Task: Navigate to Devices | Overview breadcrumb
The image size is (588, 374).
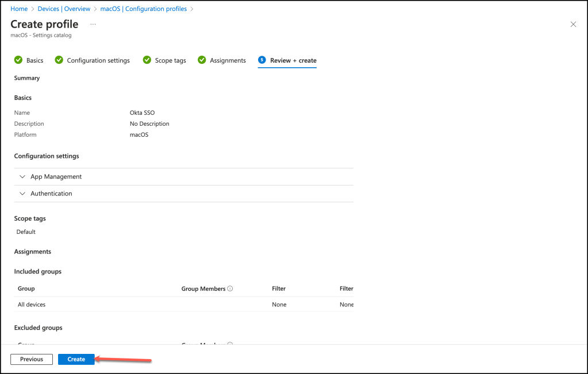Action: (64, 9)
